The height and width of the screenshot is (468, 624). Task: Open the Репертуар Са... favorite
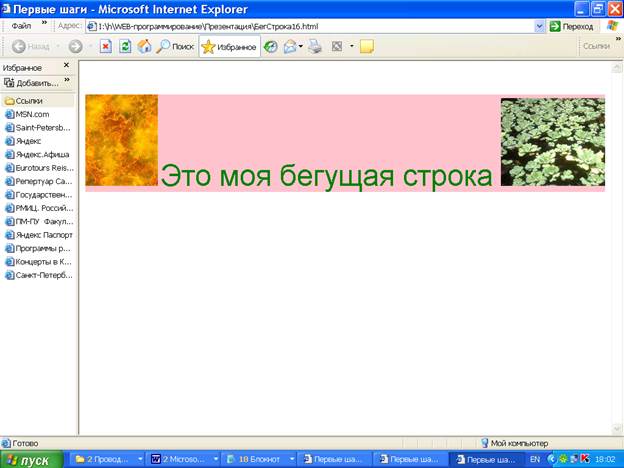pyautogui.click(x=38, y=181)
